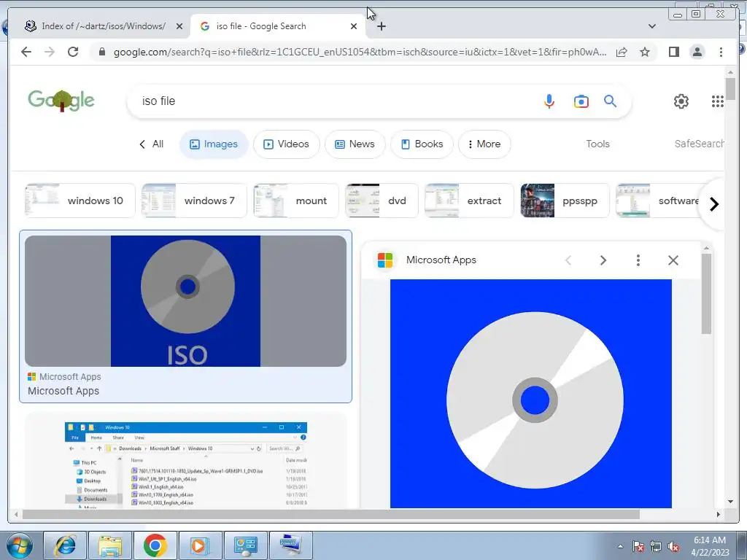Open the Windows Start menu

[x=20, y=545]
